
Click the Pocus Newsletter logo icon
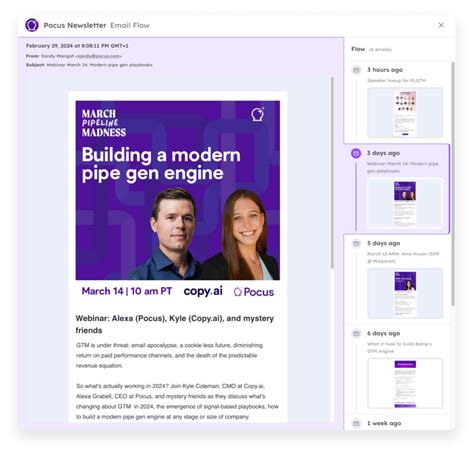(x=32, y=25)
